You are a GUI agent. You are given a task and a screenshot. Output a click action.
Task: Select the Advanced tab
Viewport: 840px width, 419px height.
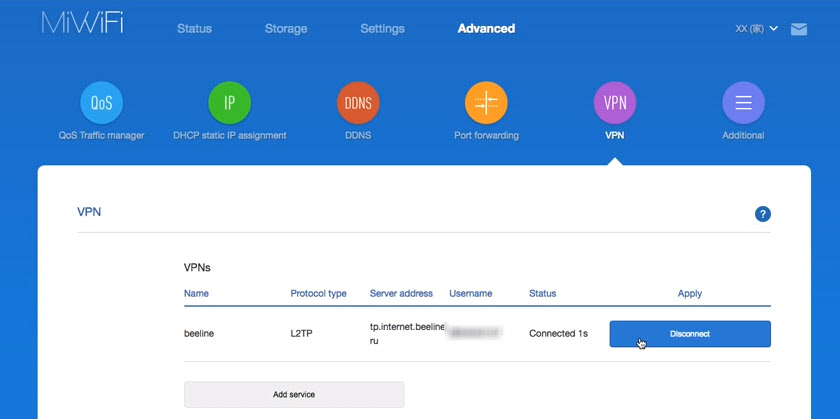pos(486,29)
